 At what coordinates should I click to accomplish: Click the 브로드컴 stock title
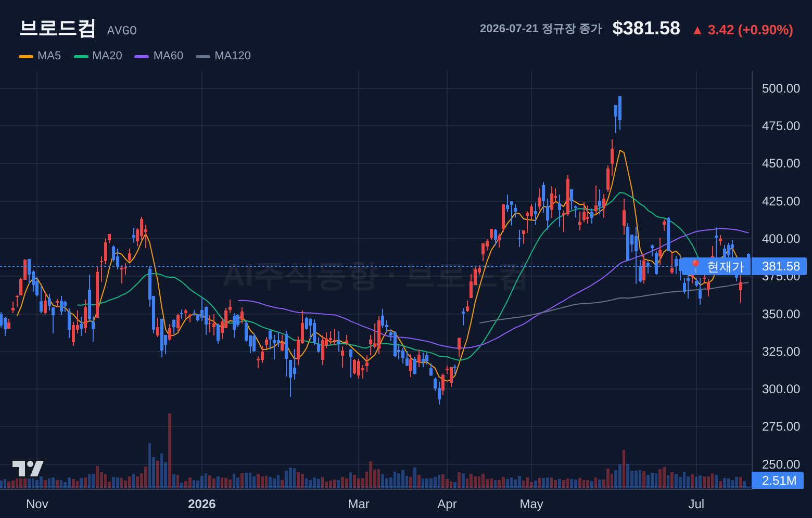(x=57, y=28)
